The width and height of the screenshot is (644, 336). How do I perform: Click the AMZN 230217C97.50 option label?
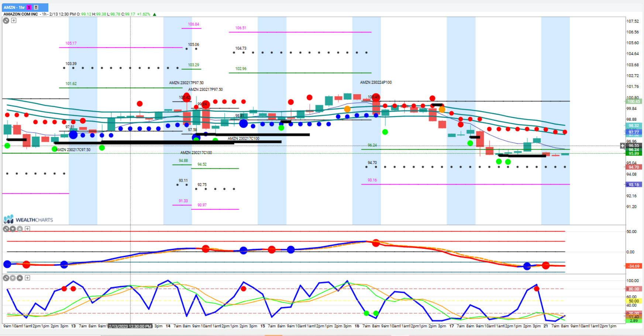[73, 150]
